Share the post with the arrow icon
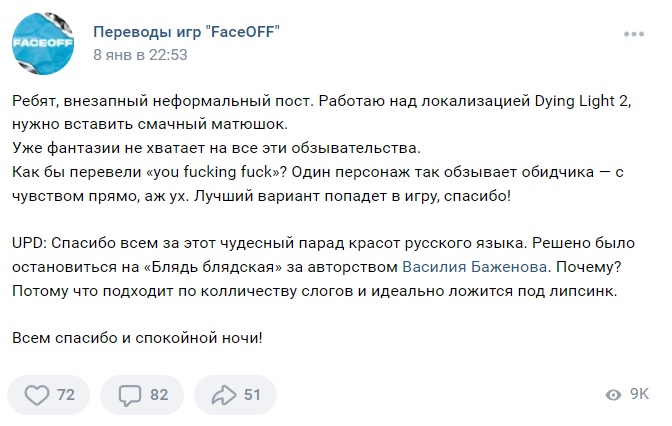Image resolution: width=672 pixels, height=426 pixels. (x=224, y=395)
